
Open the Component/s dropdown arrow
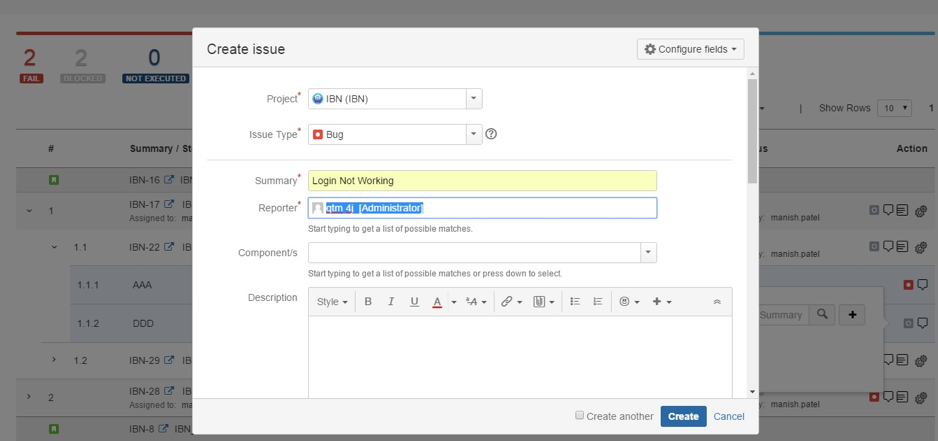[x=648, y=253]
